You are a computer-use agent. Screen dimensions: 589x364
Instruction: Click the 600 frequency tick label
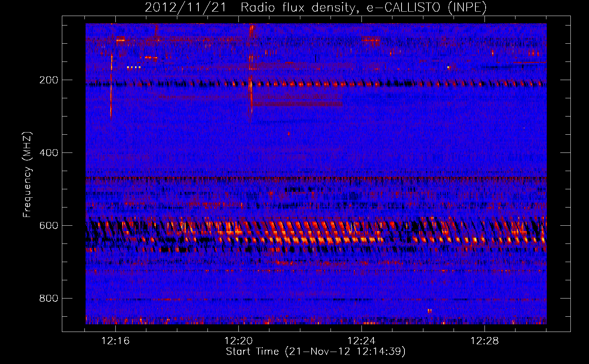coord(49,226)
